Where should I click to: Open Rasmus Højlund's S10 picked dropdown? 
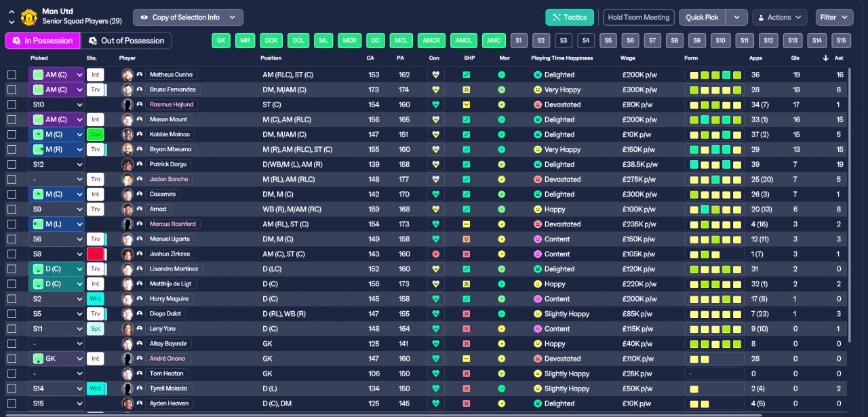pyautogui.click(x=57, y=104)
